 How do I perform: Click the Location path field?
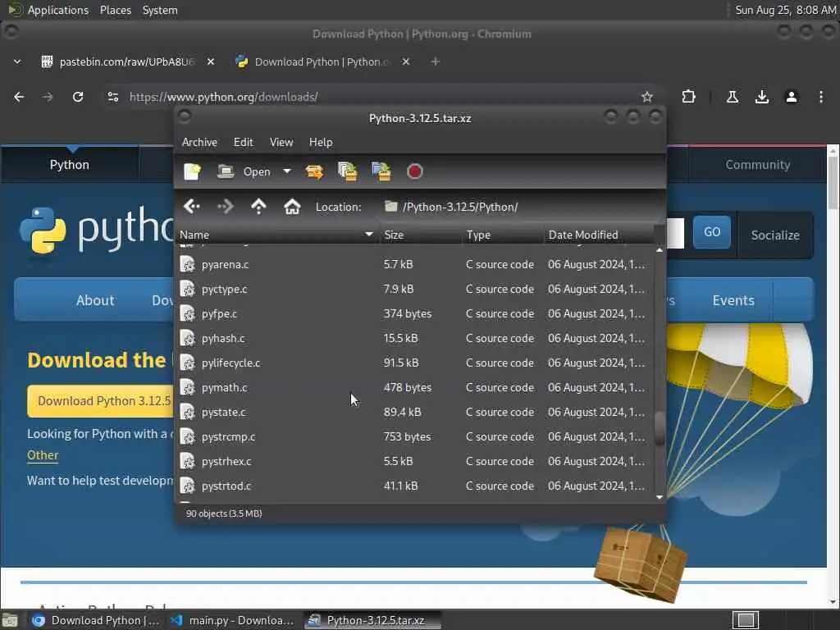click(519, 207)
